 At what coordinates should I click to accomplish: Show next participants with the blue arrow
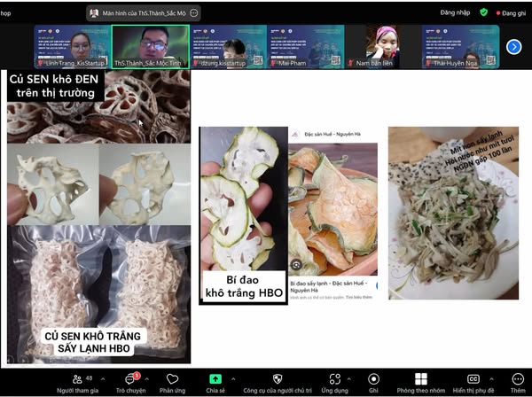pyautogui.click(x=513, y=46)
